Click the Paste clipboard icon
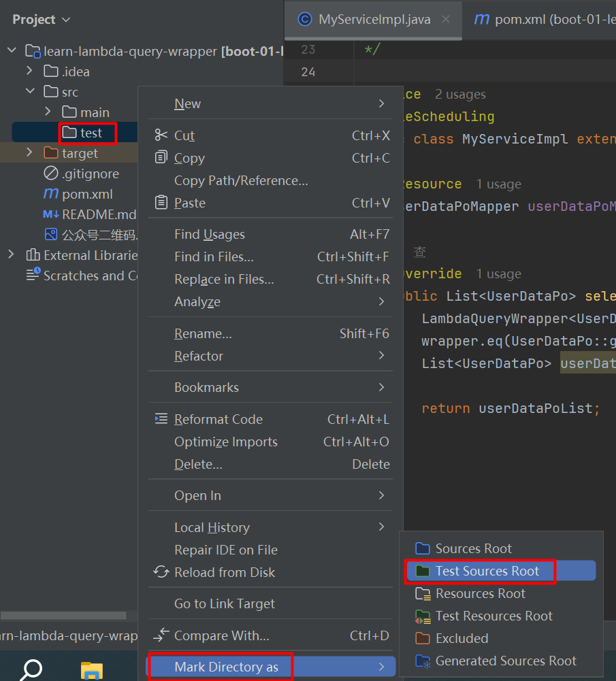 [x=161, y=203]
